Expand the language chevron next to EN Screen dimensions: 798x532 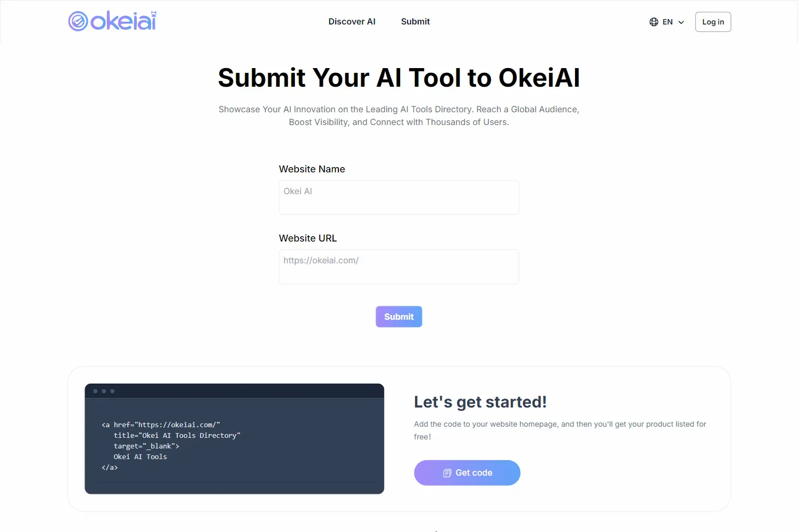tap(681, 22)
